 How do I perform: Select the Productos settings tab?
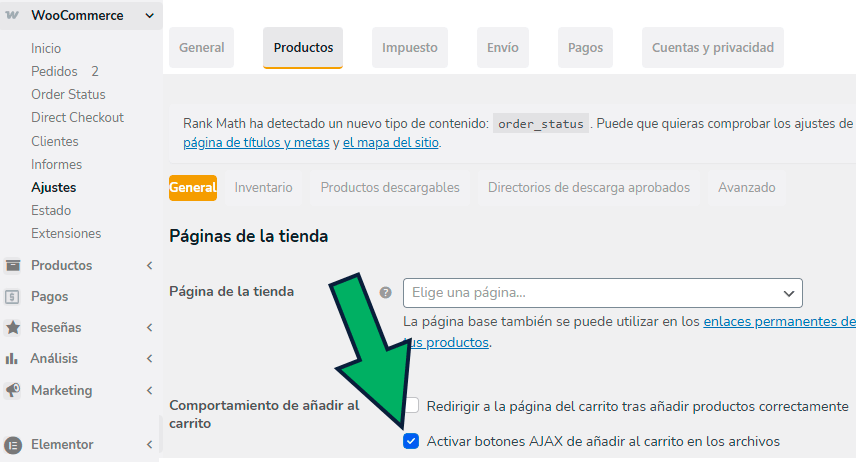pyautogui.click(x=303, y=48)
